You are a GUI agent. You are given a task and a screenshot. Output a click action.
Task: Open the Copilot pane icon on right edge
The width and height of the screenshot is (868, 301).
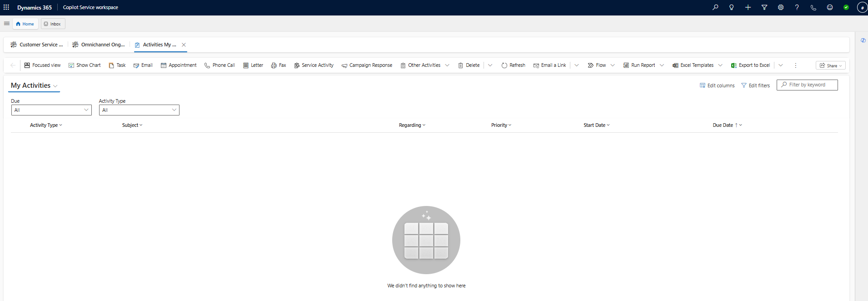tap(863, 40)
